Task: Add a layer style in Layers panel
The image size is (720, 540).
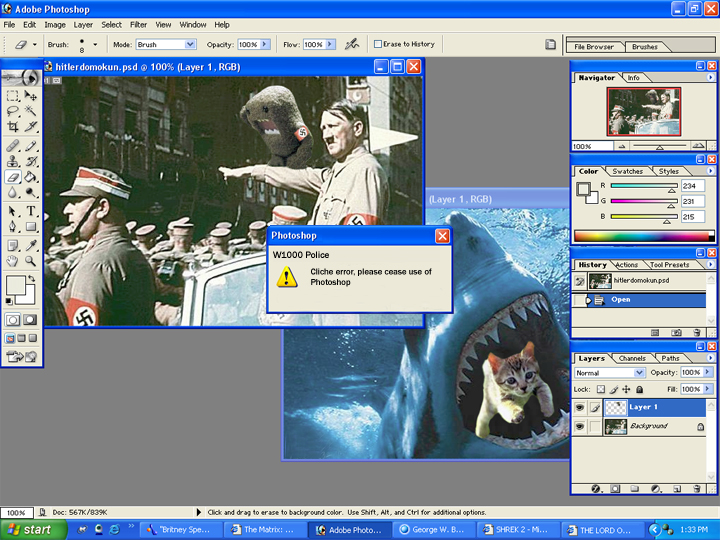Action: [596, 489]
